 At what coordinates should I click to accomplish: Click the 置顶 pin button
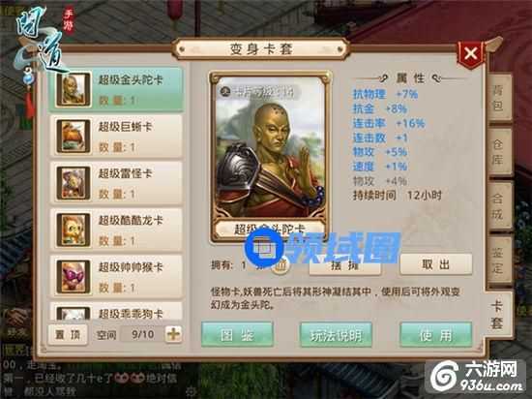click(68, 335)
